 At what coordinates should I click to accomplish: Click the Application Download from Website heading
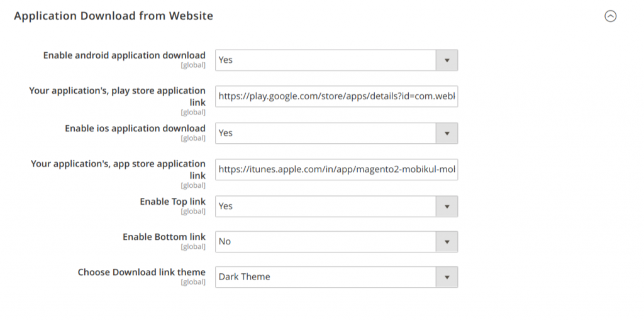pyautogui.click(x=113, y=16)
